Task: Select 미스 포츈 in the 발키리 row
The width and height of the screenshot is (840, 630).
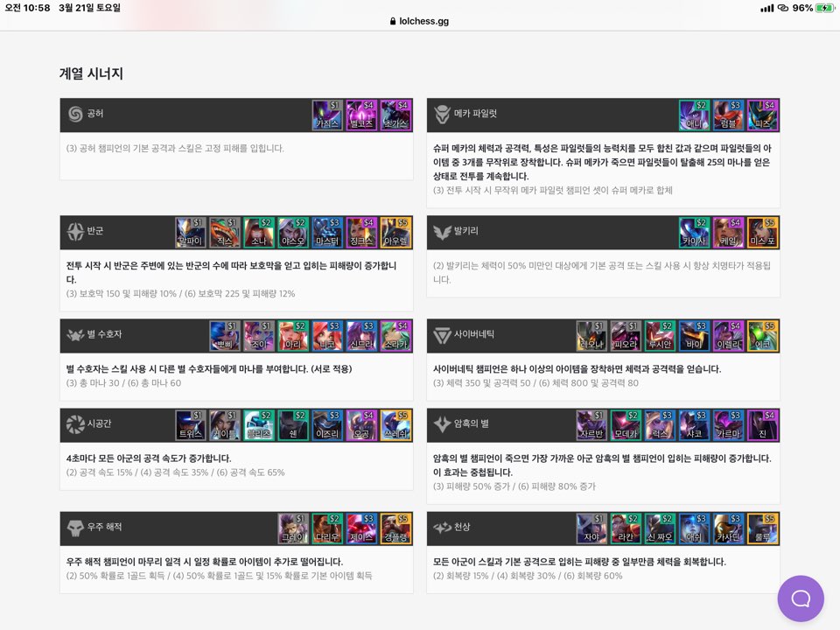Action: pos(763,233)
